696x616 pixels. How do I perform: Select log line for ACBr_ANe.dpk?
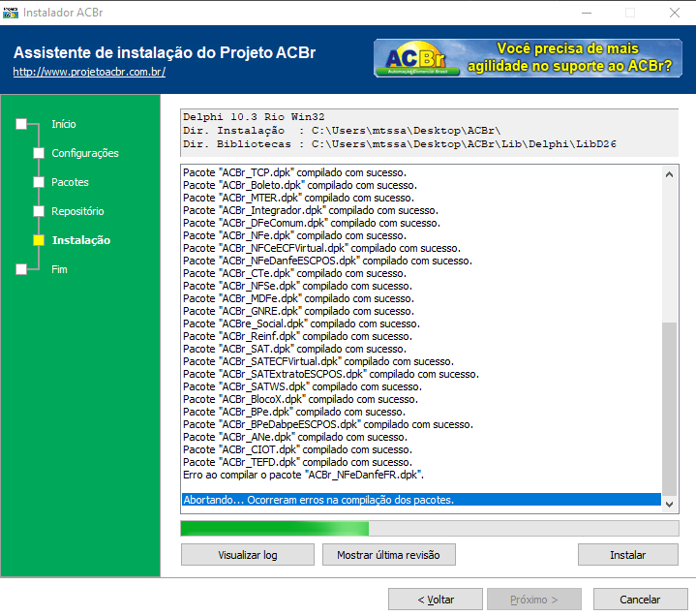(421, 437)
